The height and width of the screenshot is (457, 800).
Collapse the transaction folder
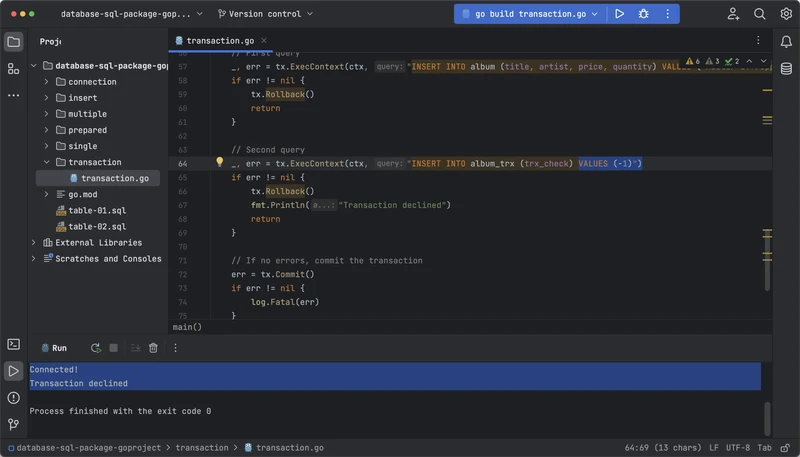46,162
